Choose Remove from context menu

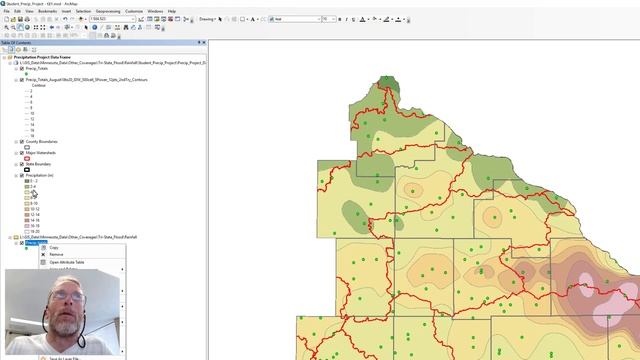tap(82, 254)
